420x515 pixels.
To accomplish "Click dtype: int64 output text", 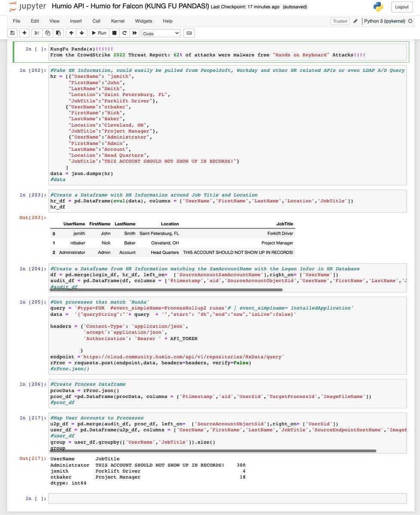I will click(68, 483).
